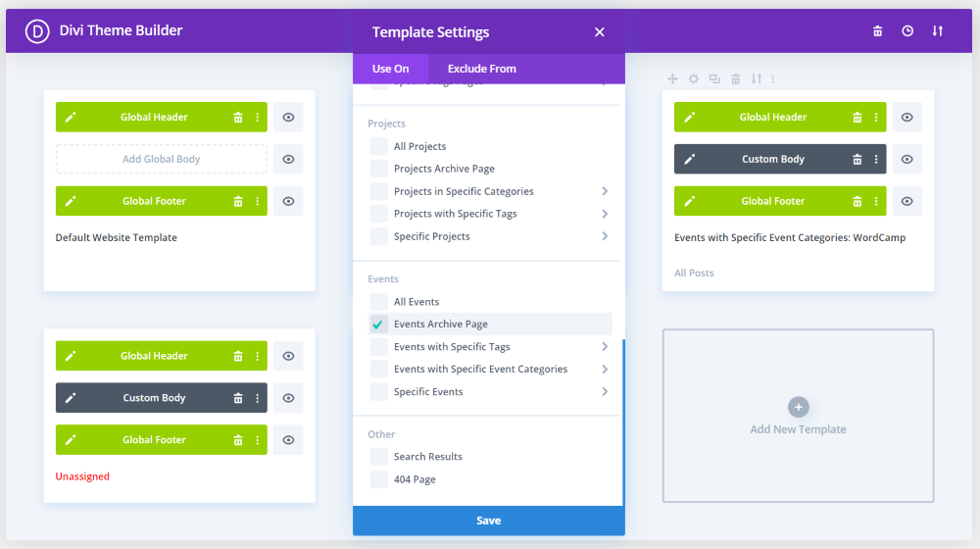Check the Search Results checkbox

378,457
